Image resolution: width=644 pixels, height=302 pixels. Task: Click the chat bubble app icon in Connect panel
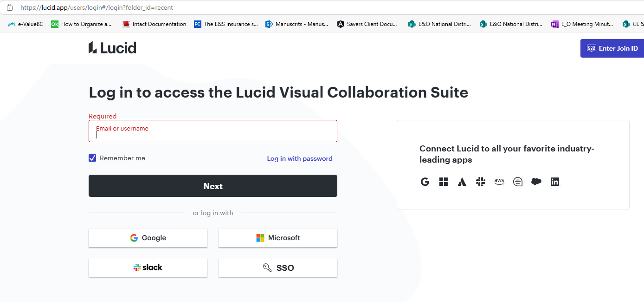coord(518,182)
